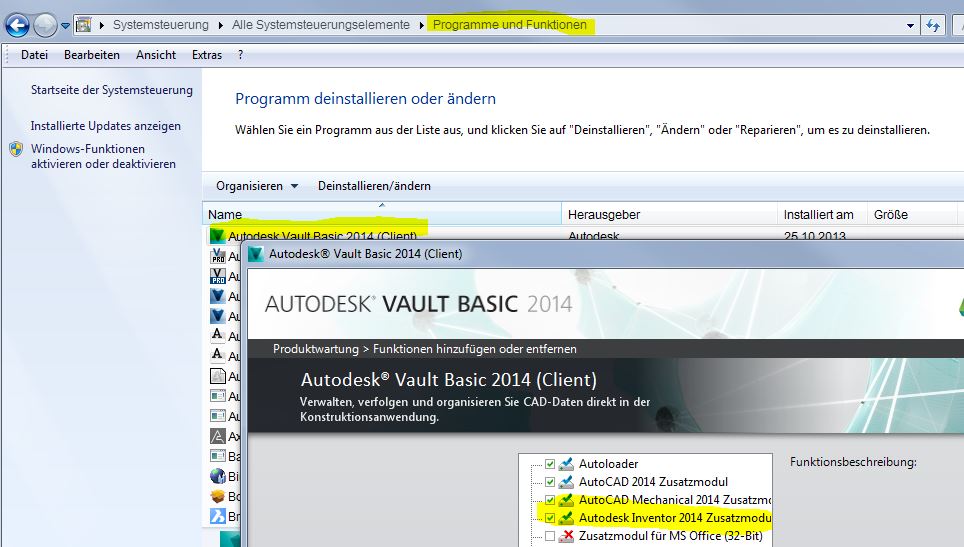Sort by the Installiert am column header
Viewport: 964px width, 547px height.
point(822,214)
